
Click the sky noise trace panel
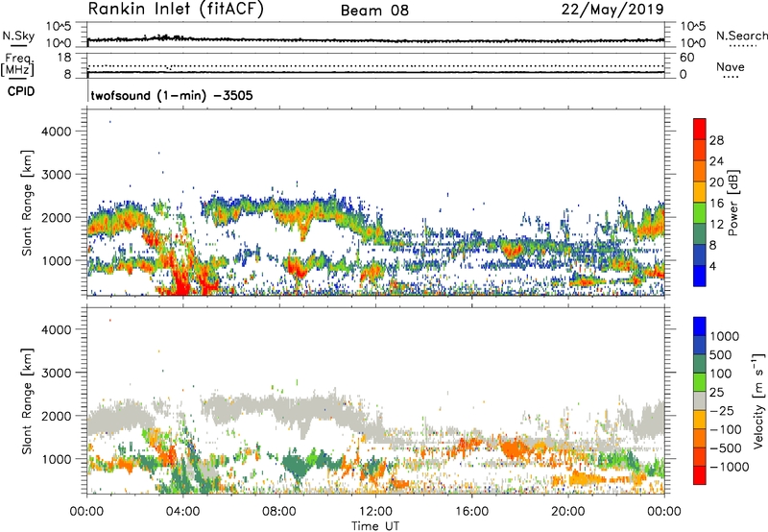(375, 35)
